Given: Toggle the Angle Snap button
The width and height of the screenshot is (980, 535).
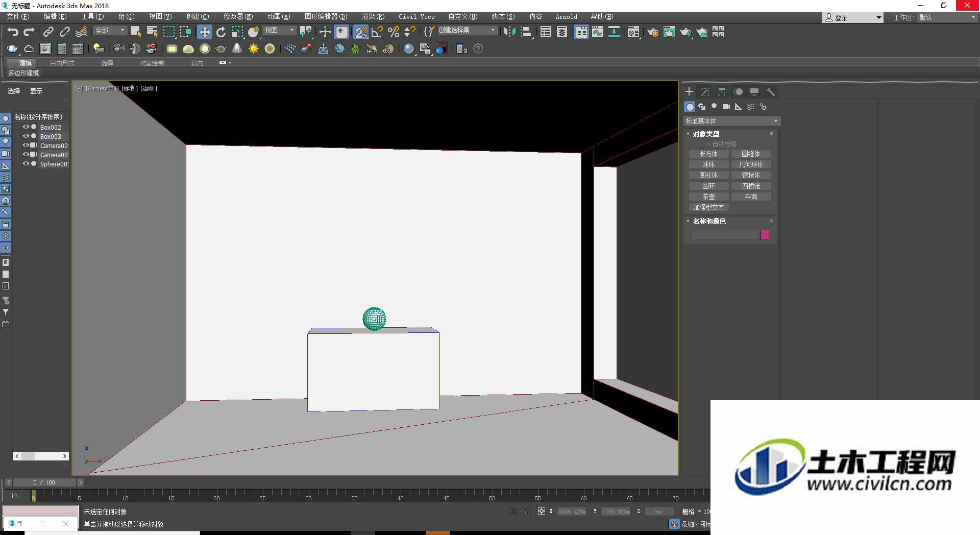Looking at the screenshot, I should (x=377, y=32).
